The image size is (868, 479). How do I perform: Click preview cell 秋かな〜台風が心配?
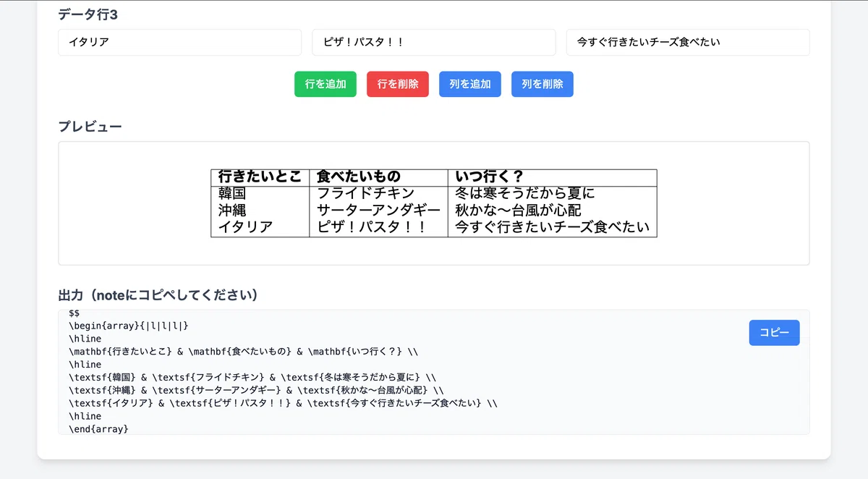(x=518, y=211)
